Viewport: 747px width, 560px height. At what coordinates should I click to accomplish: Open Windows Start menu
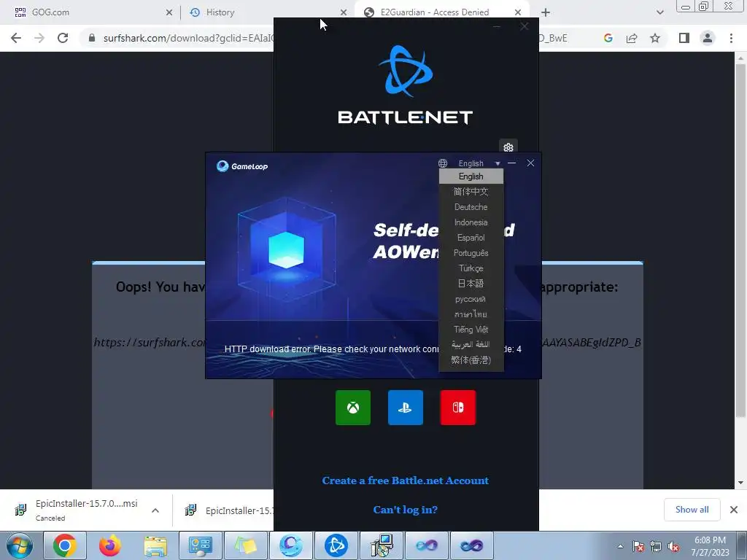click(20, 545)
